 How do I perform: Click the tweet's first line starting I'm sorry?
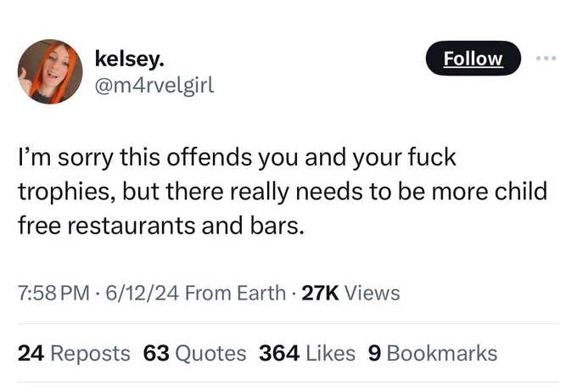238,158
